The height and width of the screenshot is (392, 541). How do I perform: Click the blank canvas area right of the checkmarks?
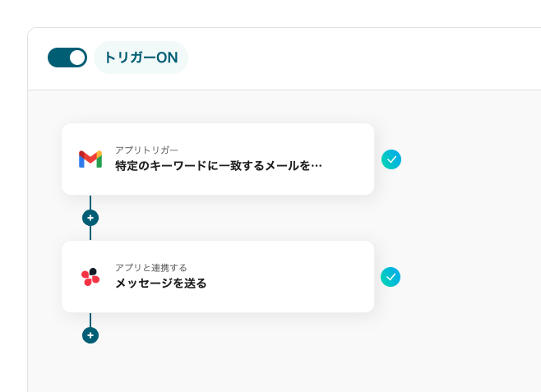[x=469, y=218]
